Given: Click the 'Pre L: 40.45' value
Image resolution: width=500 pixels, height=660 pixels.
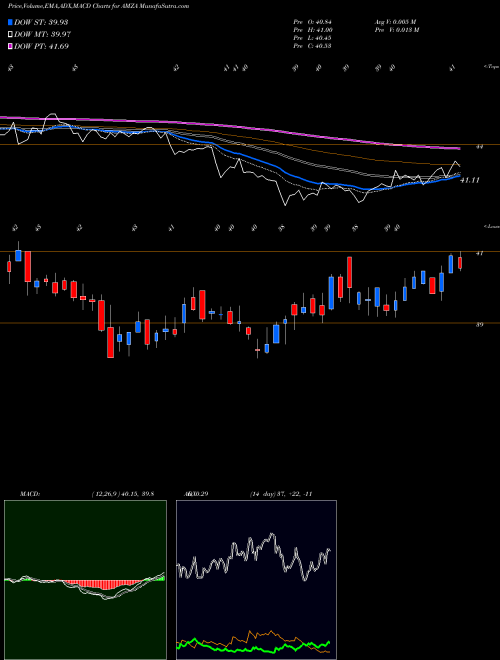Looking at the screenshot, I should pyautogui.click(x=313, y=38).
